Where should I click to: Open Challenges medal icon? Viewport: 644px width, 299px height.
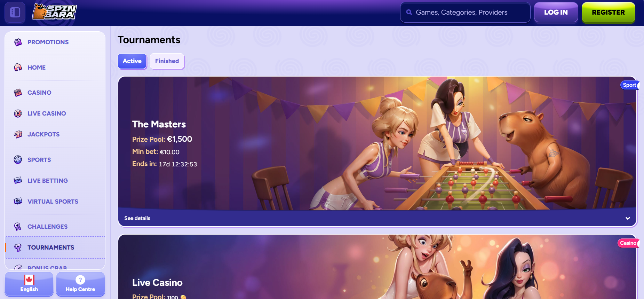18,227
